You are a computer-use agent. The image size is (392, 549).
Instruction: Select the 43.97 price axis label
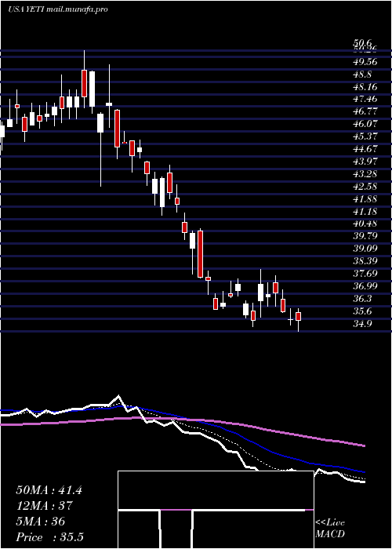click(x=365, y=162)
